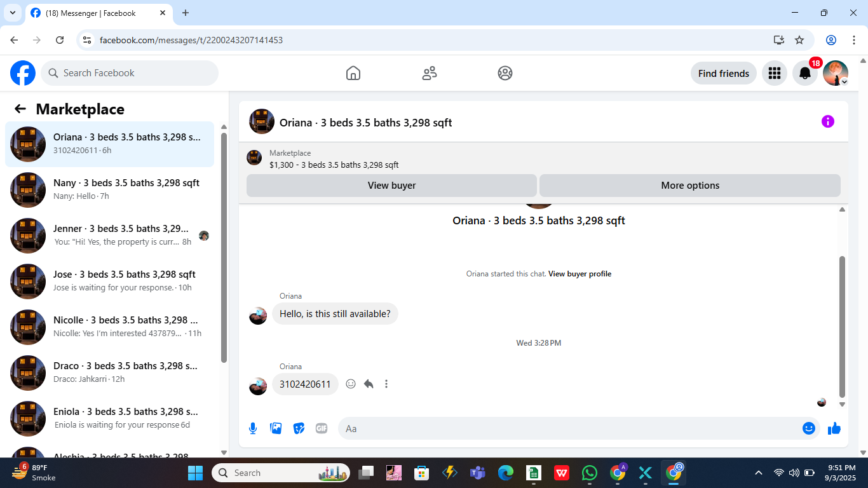Open the Oriana conversation in the list

pyautogui.click(x=110, y=144)
